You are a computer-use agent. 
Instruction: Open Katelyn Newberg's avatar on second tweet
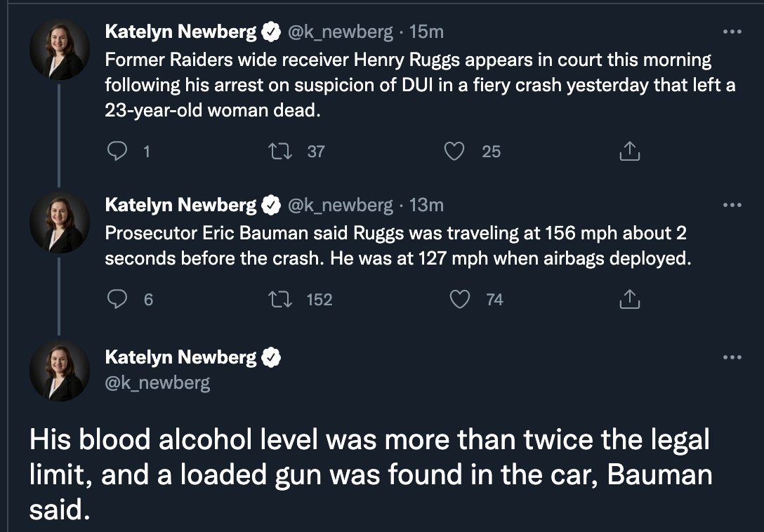click(59, 223)
